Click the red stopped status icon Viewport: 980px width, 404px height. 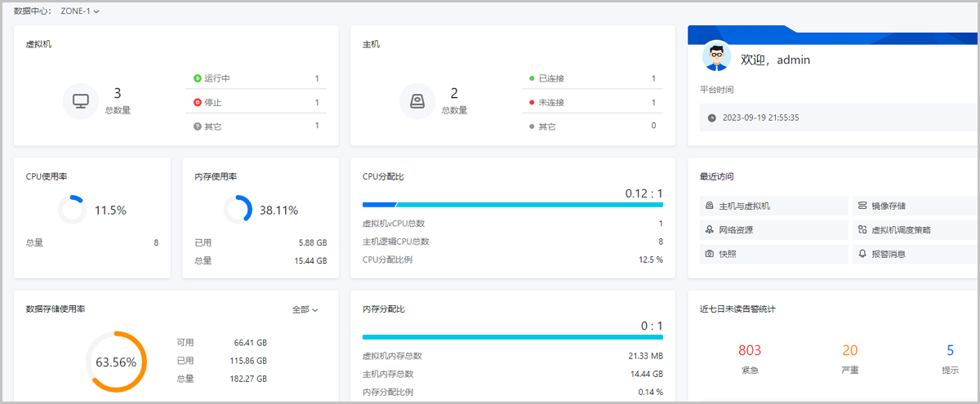click(197, 102)
